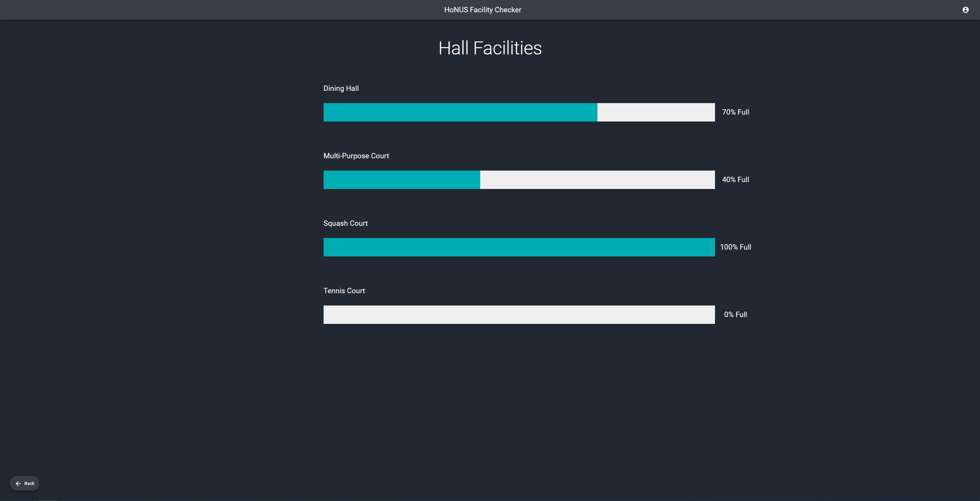980x501 pixels.
Task: Click the Hall Facilities heading
Action: (x=490, y=48)
